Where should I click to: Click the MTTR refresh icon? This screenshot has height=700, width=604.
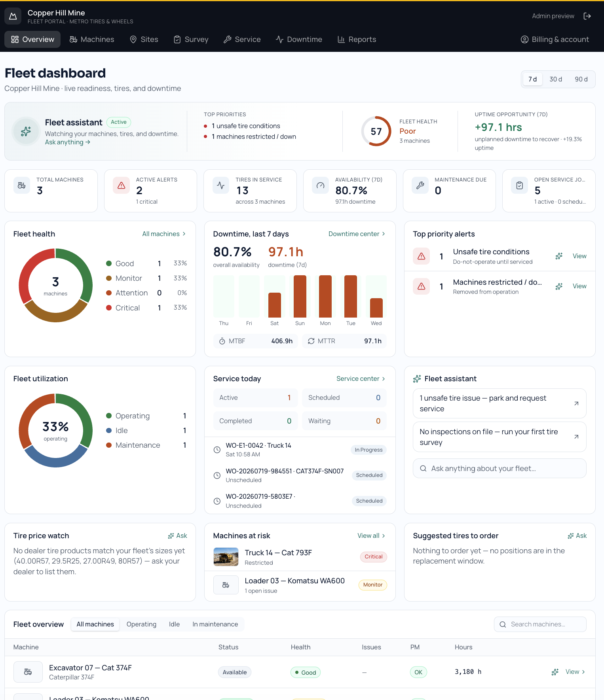click(311, 341)
